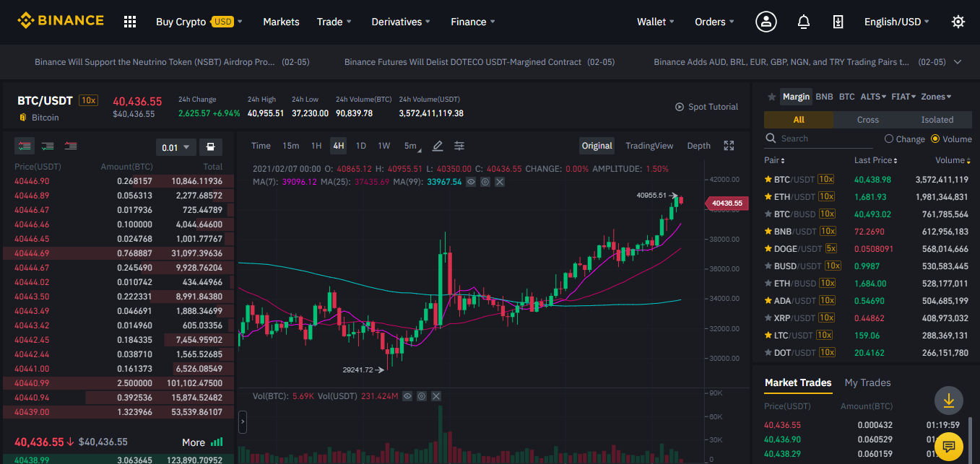This screenshot has height=464, width=980.
Task: Expand chart to fullscreen
Action: point(729,146)
